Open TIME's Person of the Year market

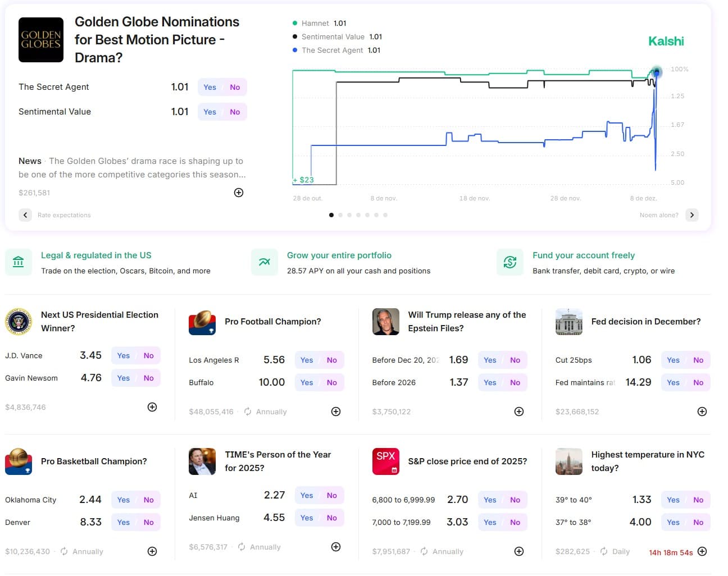pyautogui.click(x=278, y=461)
